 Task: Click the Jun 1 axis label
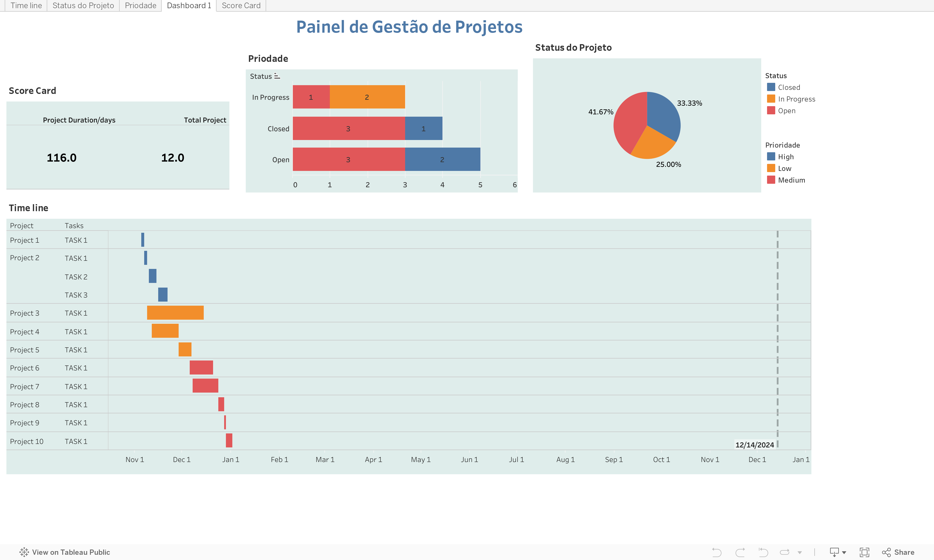469,460
